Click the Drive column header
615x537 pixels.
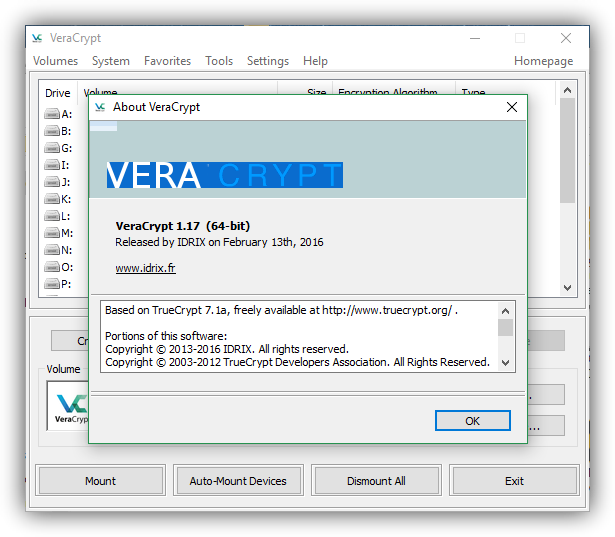tap(58, 93)
